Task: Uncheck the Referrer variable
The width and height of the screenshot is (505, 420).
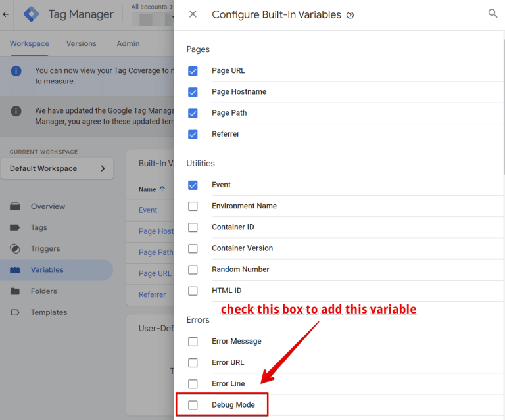Action: click(x=193, y=134)
